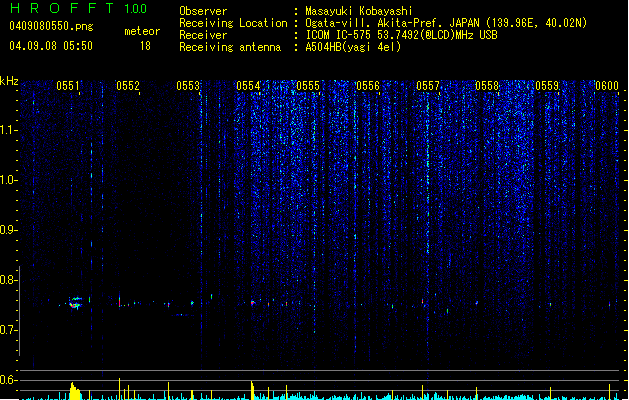This screenshot has width=629, height=400.
Task: Click the 0555 time marker
Action: pyautogui.click(x=308, y=86)
